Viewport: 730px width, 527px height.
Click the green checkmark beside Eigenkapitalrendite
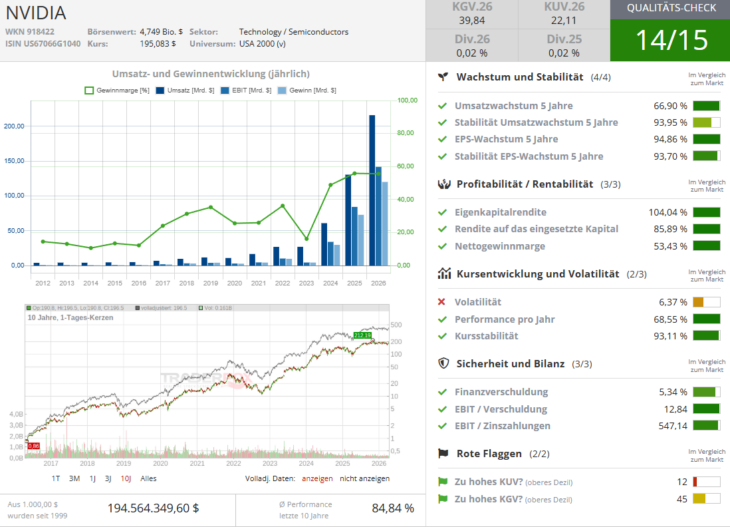pos(442,211)
